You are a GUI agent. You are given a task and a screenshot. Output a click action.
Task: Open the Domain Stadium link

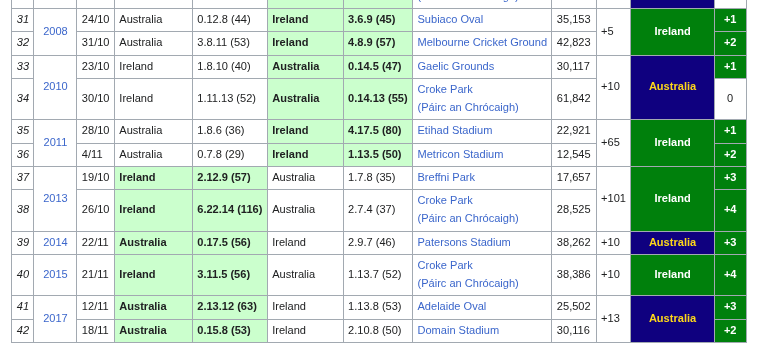458,331
